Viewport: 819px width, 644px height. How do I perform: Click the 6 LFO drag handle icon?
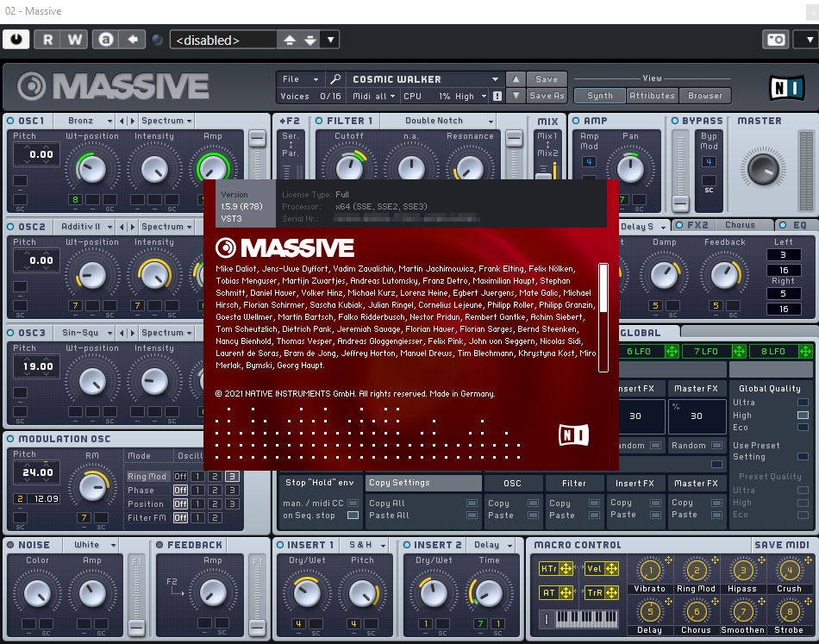tap(672, 352)
